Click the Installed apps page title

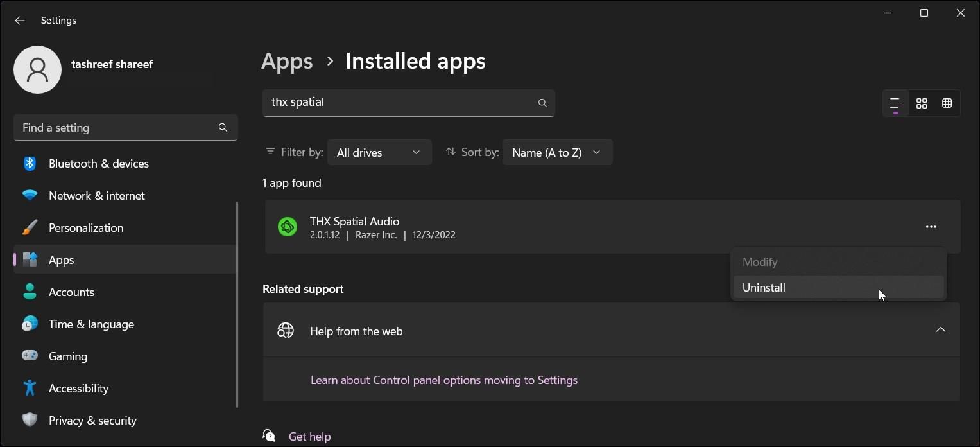tap(415, 62)
